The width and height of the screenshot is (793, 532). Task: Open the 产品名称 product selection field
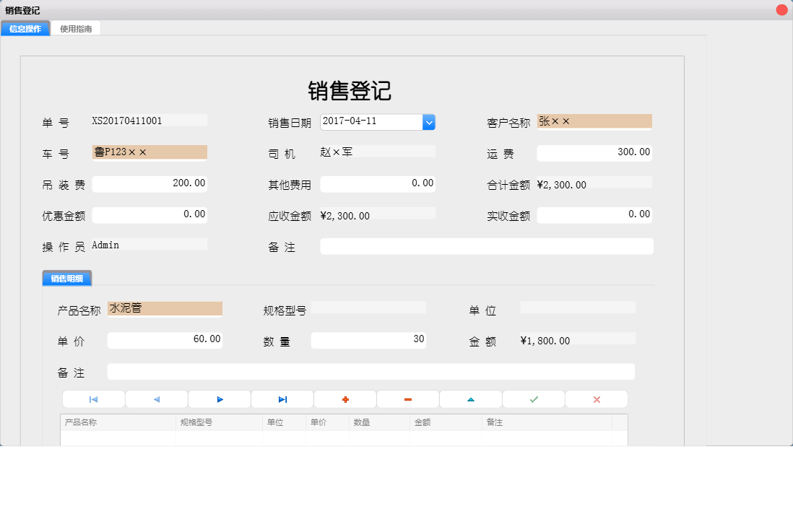pyautogui.click(x=165, y=308)
